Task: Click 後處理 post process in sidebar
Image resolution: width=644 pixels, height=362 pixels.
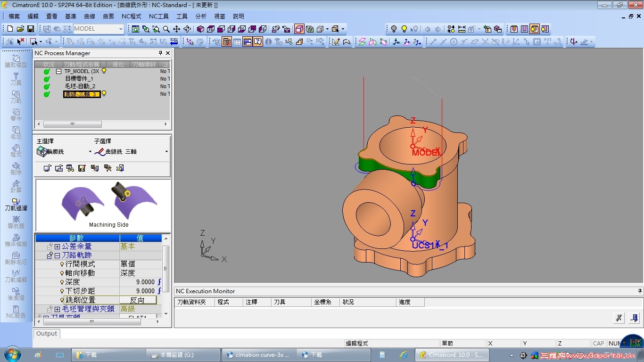Action: point(16,293)
